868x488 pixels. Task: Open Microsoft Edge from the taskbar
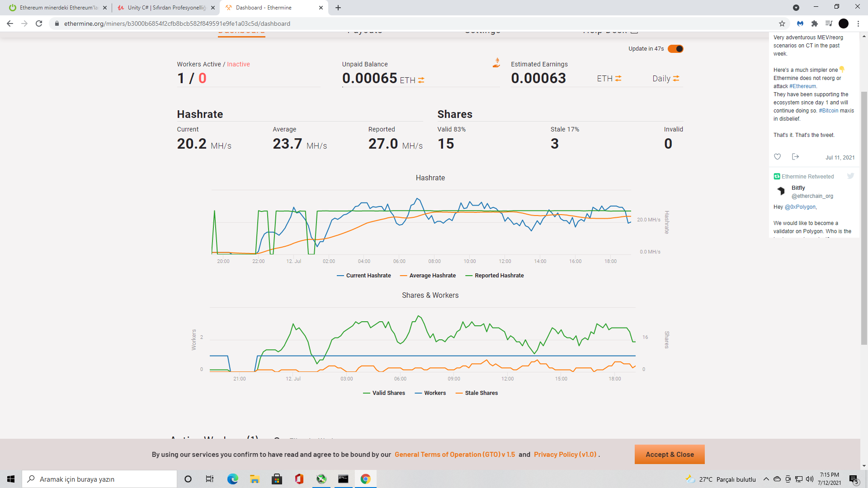click(x=232, y=479)
